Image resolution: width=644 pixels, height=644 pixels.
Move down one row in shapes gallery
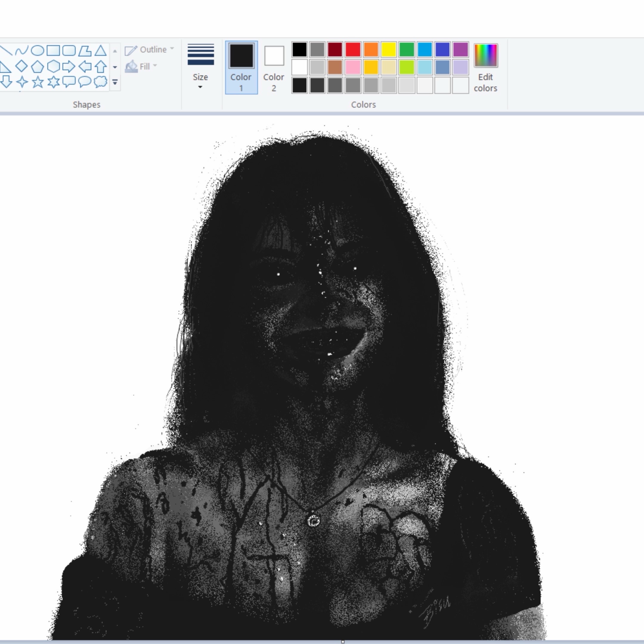[115, 67]
